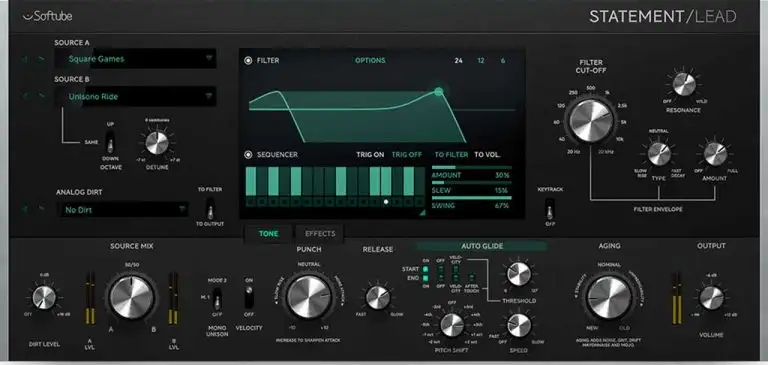The width and height of the screenshot is (768, 365).
Task: Toggle the Filter display radio button
Action: (x=248, y=61)
